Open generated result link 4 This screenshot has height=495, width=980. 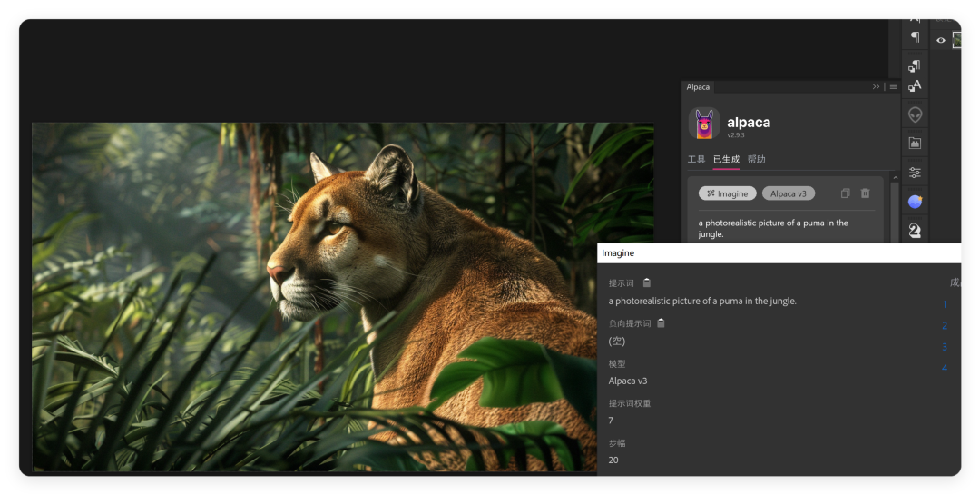945,368
